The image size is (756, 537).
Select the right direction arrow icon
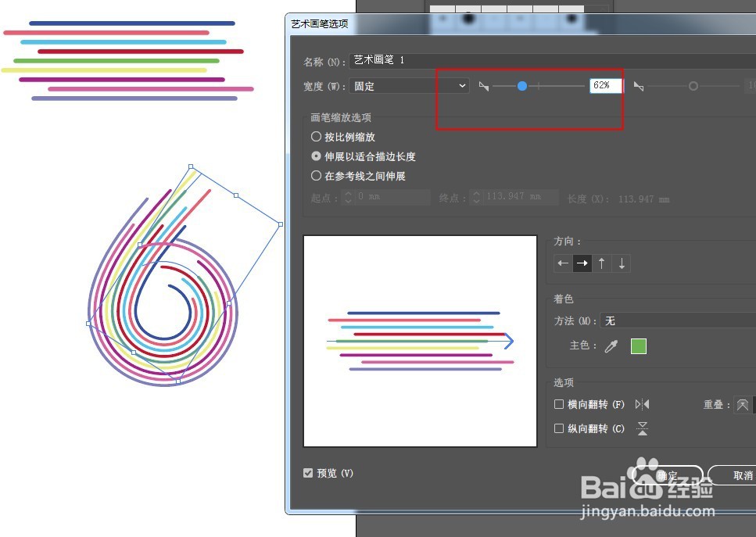pos(582,263)
